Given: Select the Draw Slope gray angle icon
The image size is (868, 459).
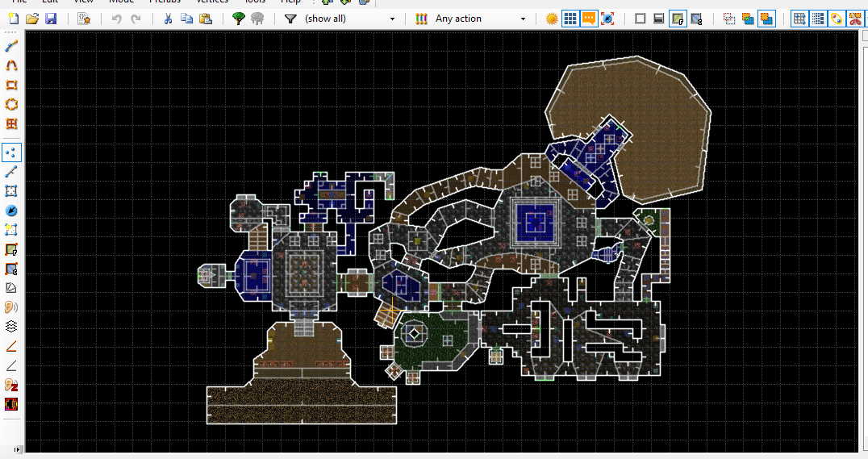Looking at the screenshot, I should (11, 365).
